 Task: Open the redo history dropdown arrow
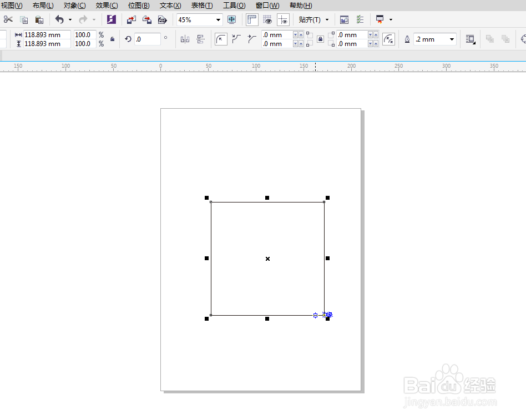coord(94,20)
